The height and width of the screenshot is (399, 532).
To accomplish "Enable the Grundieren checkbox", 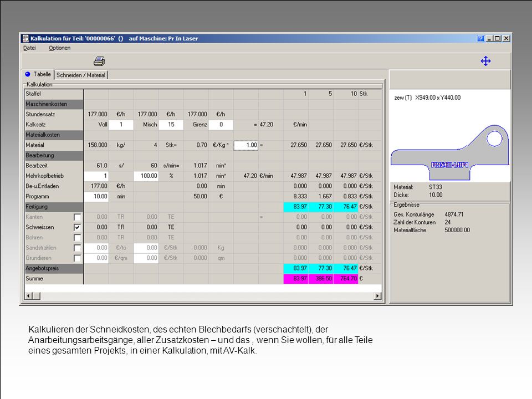I will click(78, 258).
